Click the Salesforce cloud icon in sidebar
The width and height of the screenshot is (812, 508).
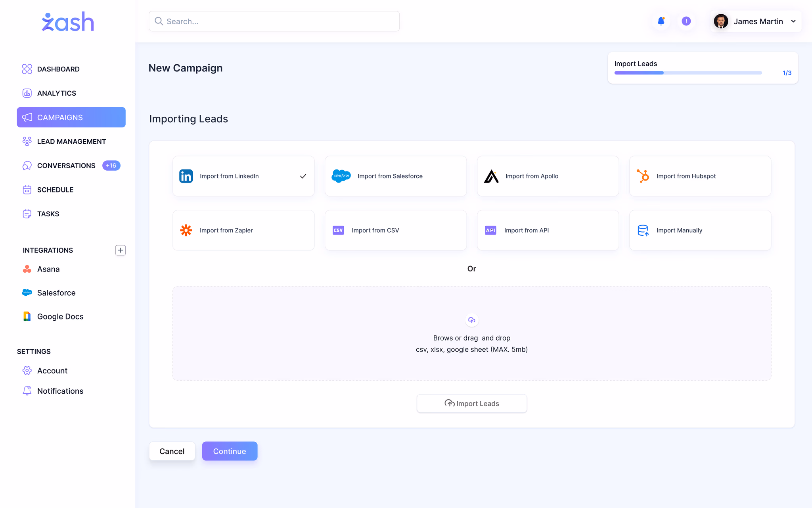pyautogui.click(x=27, y=292)
